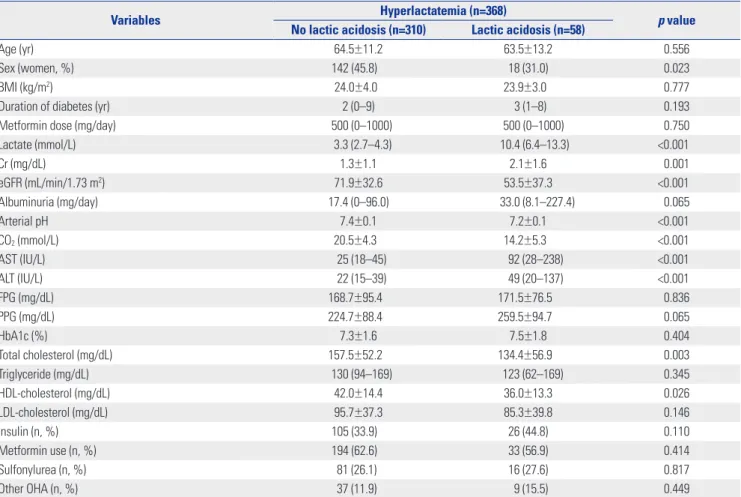Select the value '20.5±4.3'
The height and width of the screenshot is (497, 741).
(355, 240)
